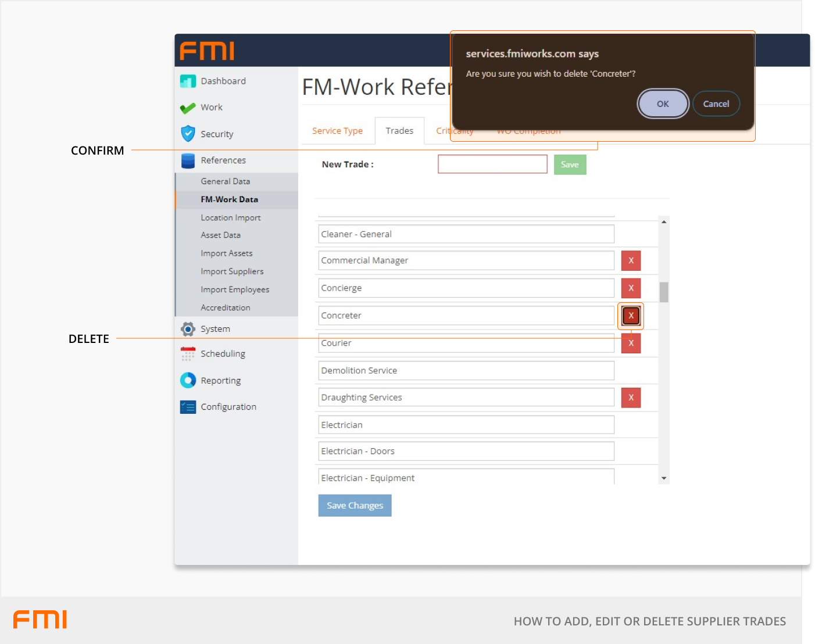This screenshot has height=644, width=815.
Task: Click the References database icon
Action: 188,160
